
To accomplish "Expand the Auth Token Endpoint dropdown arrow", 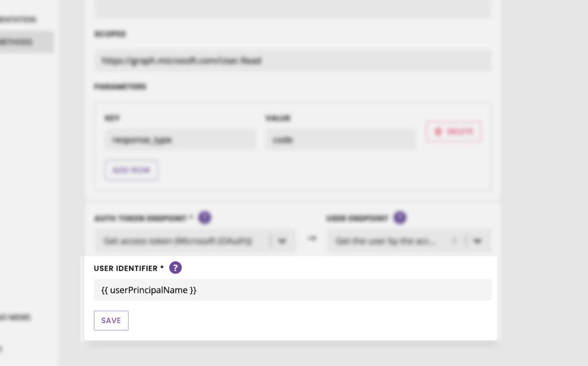I will point(282,241).
